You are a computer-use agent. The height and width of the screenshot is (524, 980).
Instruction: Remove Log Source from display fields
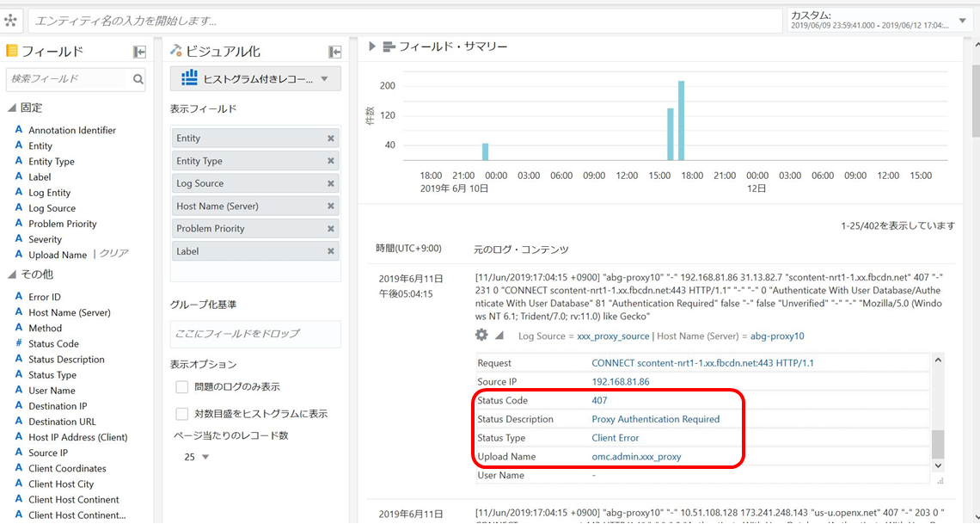coord(331,183)
